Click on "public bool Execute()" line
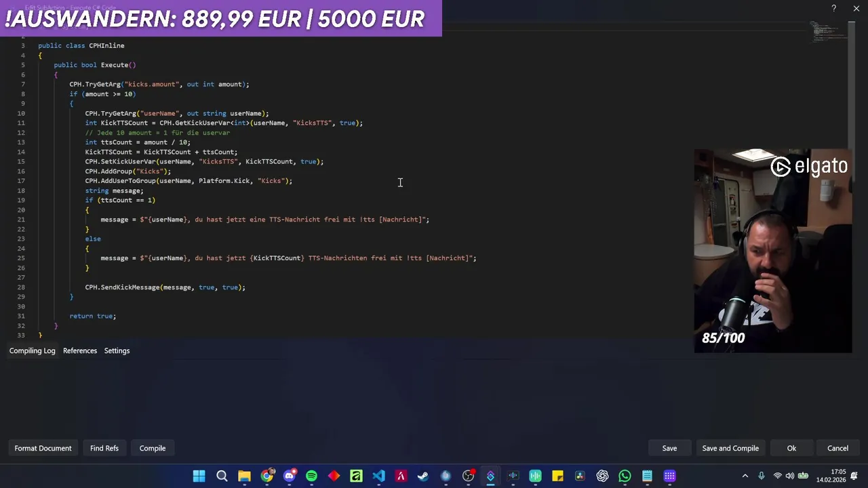The height and width of the screenshot is (488, 868). 95,65
